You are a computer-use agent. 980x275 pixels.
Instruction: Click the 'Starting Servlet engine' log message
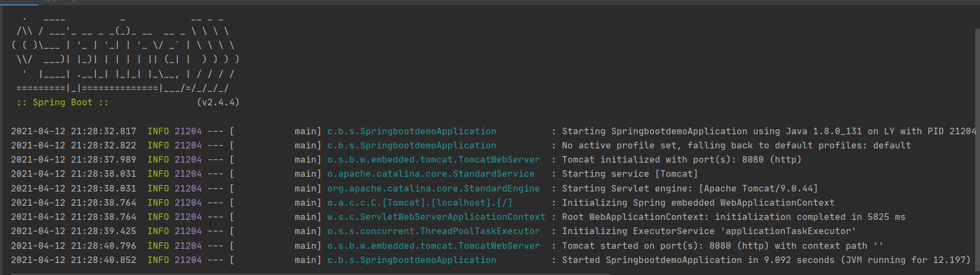coord(690,189)
